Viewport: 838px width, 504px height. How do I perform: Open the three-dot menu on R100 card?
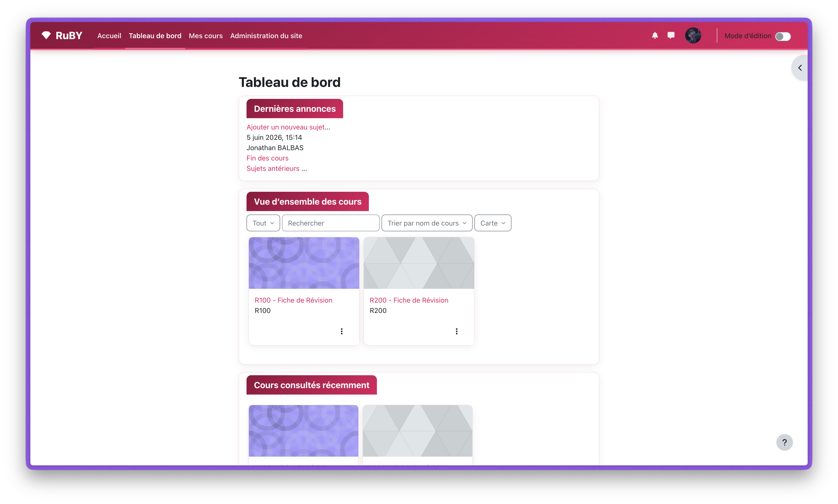342,331
